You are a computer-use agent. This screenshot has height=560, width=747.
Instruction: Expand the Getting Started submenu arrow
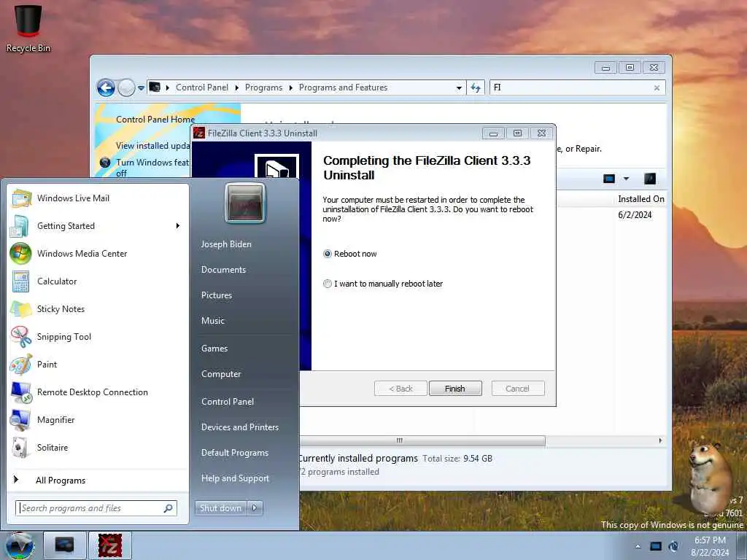coord(178,226)
